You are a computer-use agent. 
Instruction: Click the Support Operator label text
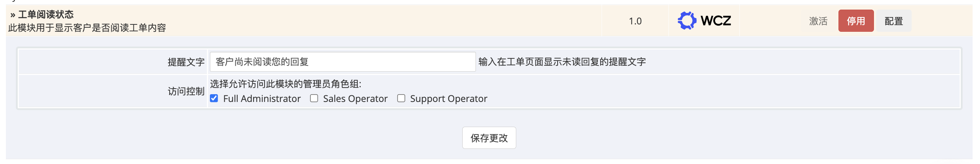(x=448, y=99)
